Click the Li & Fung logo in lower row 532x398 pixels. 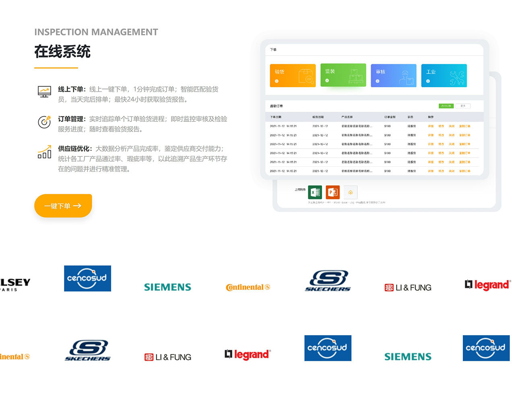point(168,357)
